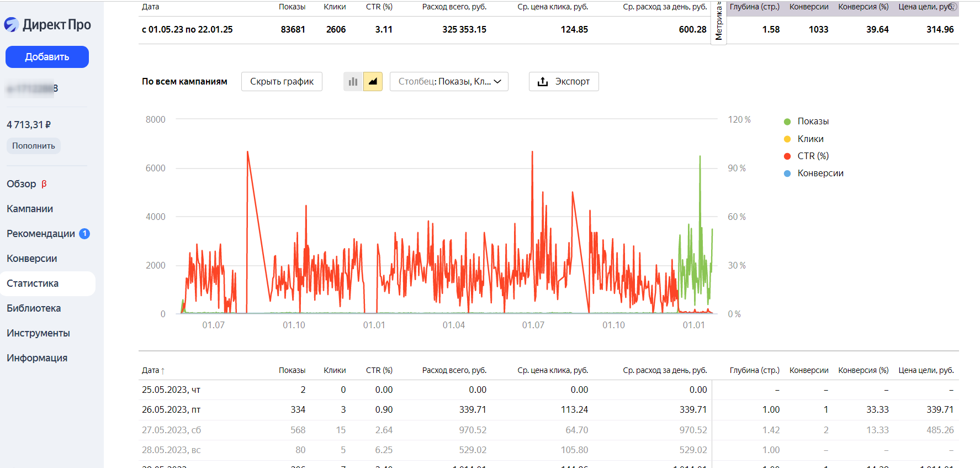The height and width of the screenshot is (468, 980).
Task: Select the area chart view icon
Action: (x=373, y=82)
